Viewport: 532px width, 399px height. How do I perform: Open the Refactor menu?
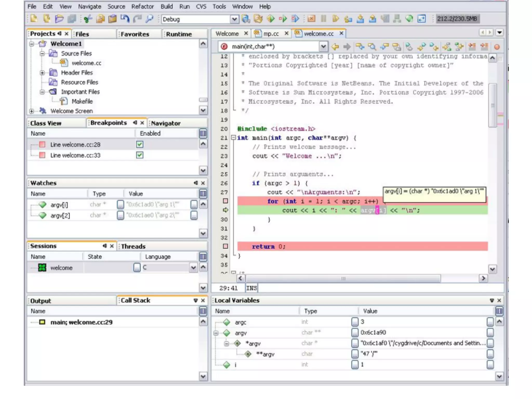click(x=142, y=6)
